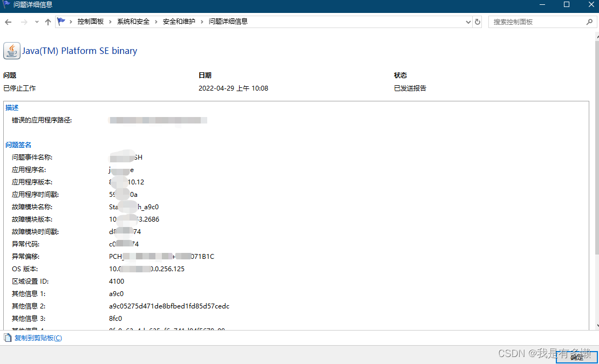599x364 pixels.
Task: Select the Java(TM) Platform SE binary title
Action: 79,51
